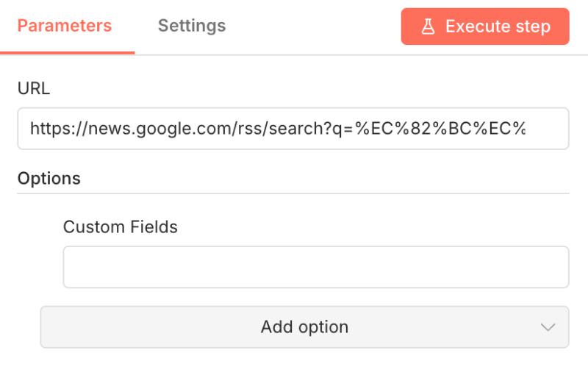This screenshot has height=367, width=588.
Task: Click the Custom Fields label
Action: click(121, 227)
